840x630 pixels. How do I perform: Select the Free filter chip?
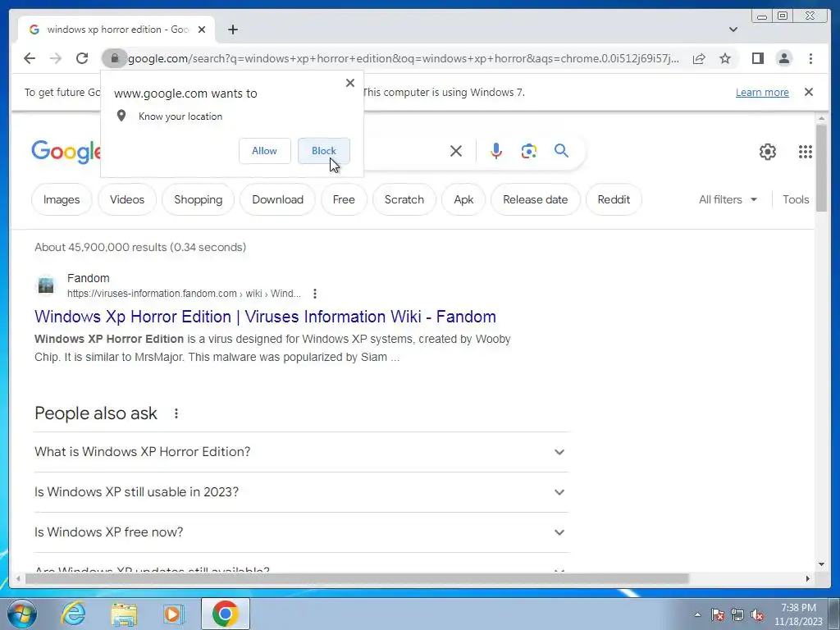344,199
